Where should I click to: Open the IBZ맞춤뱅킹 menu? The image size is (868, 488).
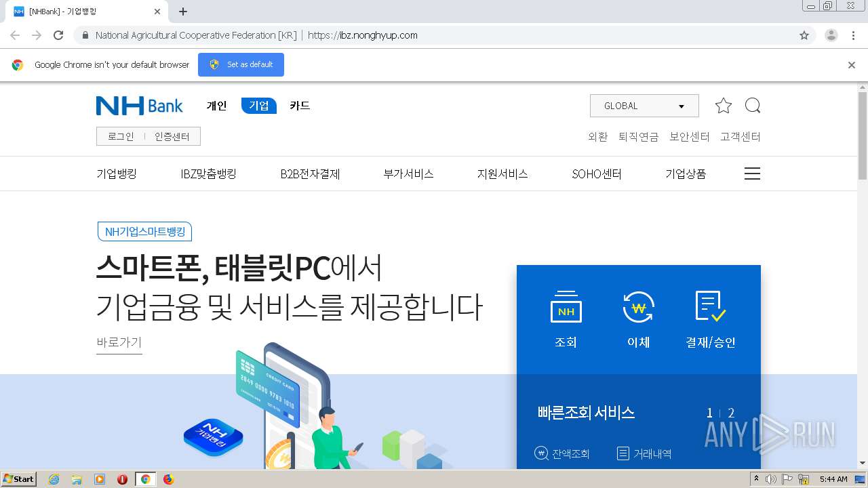point(209,174)
